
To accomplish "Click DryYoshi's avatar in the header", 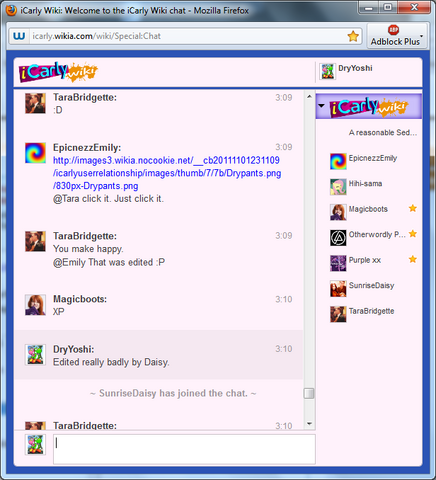I will (x=327, y=71).
